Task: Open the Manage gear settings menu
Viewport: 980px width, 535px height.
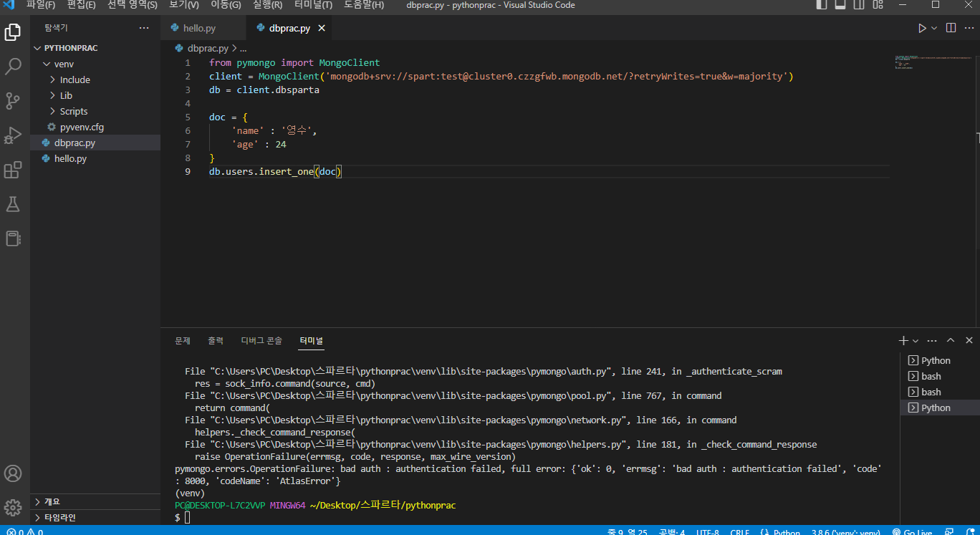Action: (13, 508)
